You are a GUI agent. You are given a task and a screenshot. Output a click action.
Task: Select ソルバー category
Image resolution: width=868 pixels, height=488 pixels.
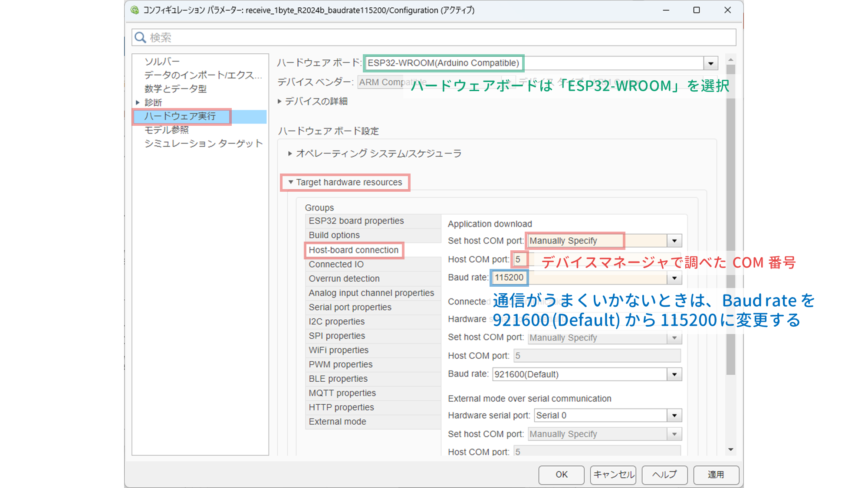162,62
